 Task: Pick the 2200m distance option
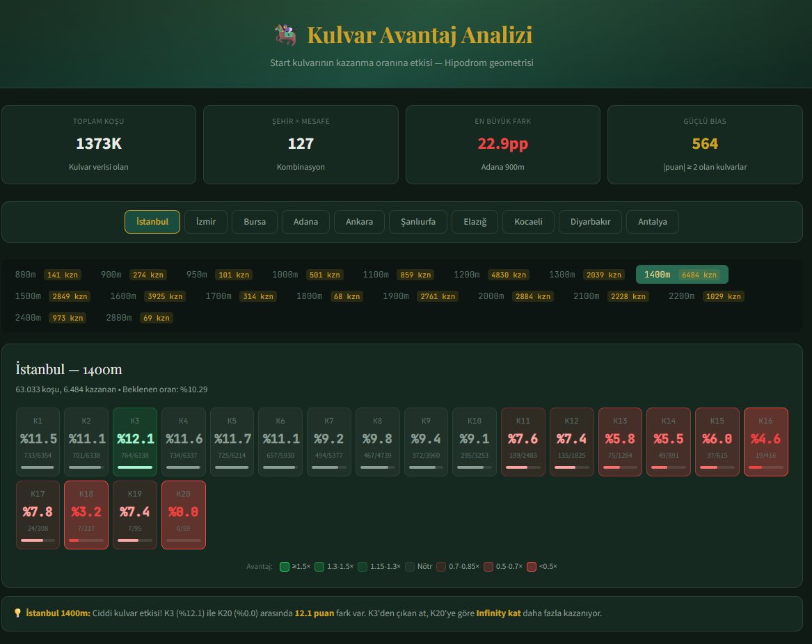tap(706, 296)
